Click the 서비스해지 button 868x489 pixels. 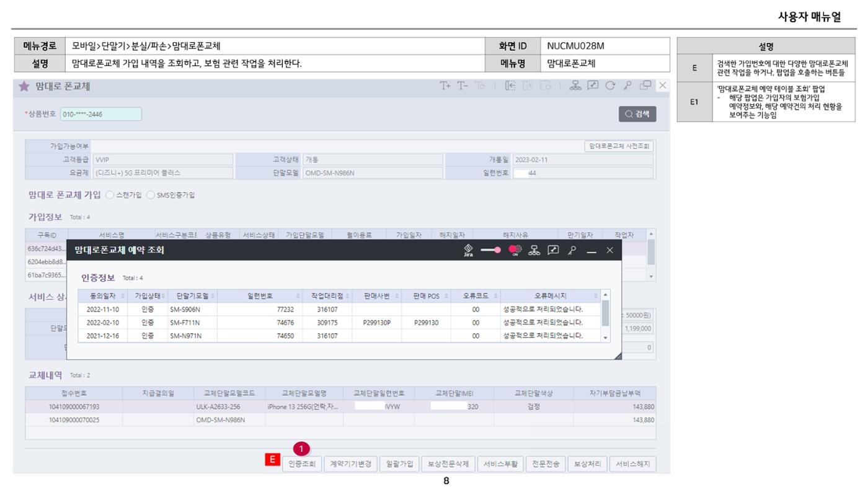point(632,464)
